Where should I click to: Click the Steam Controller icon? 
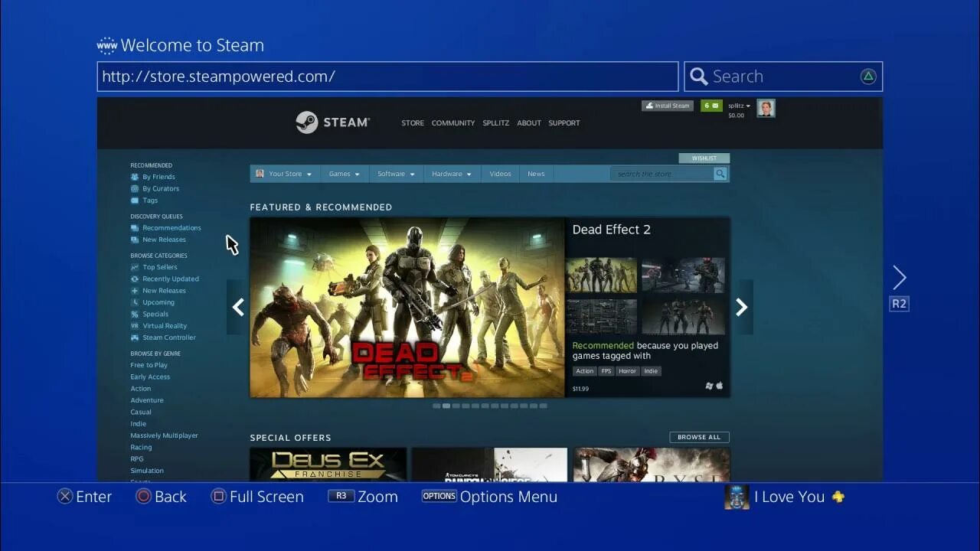coord(135,337)
